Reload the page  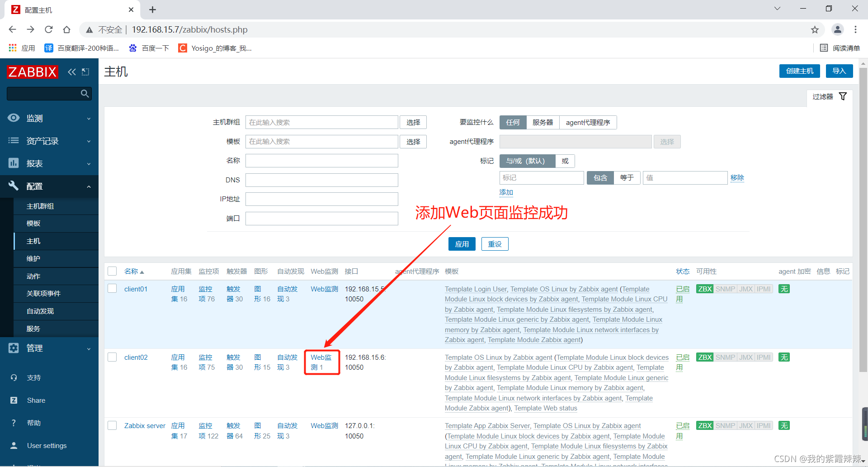click(48, 29)
